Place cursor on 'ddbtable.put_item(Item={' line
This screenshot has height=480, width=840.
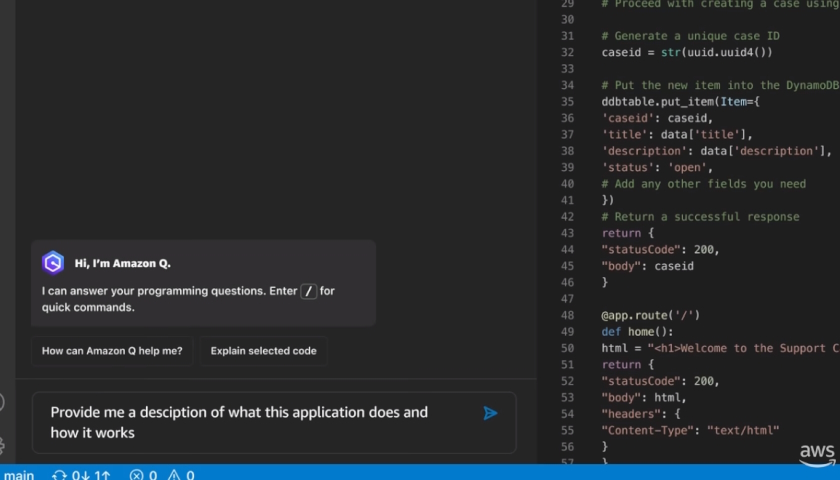point(680,102)
